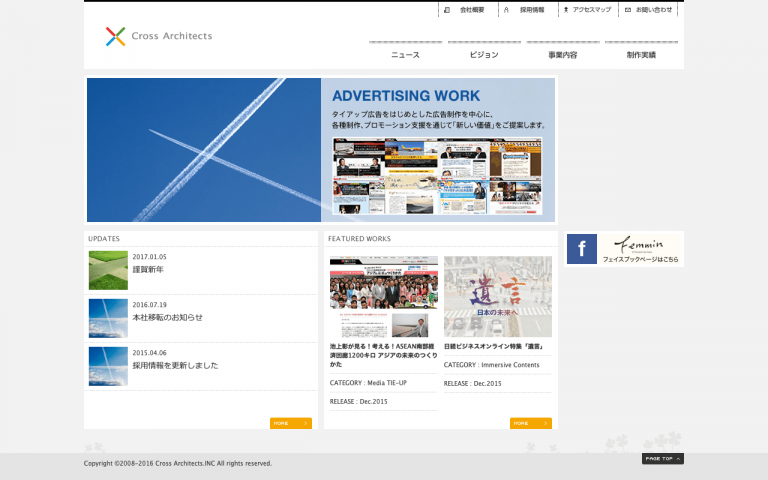This screenshot has width=768, height=480.
Task: Open 採用情報を更新しました update
Action: (x=175, y=365)
